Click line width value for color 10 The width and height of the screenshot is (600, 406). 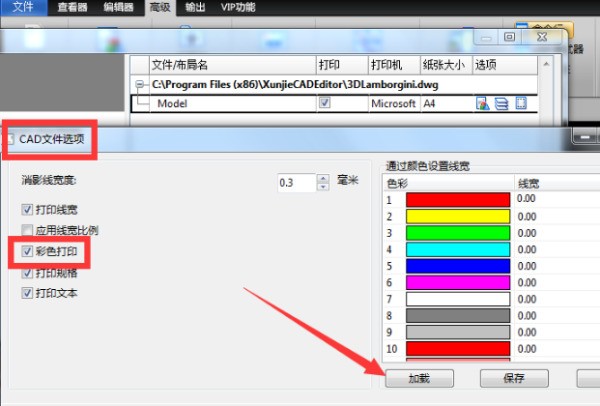click(x=527, y=349)
